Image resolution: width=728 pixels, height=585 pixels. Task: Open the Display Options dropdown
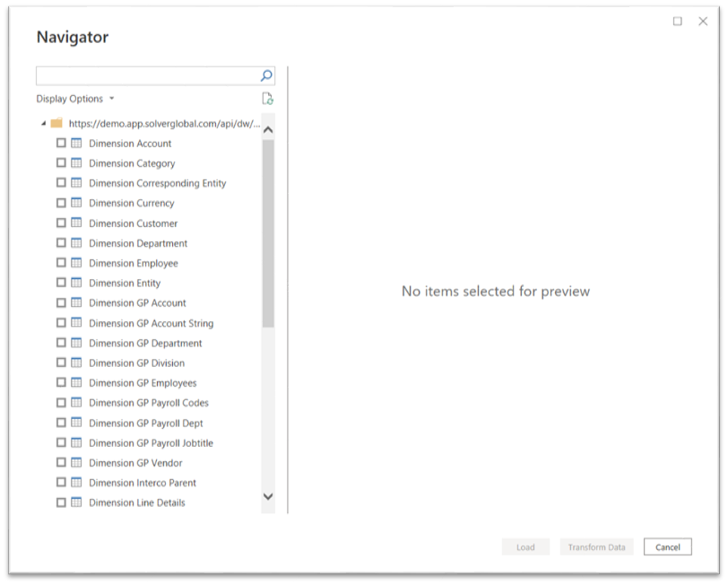[x=75, y=99]
